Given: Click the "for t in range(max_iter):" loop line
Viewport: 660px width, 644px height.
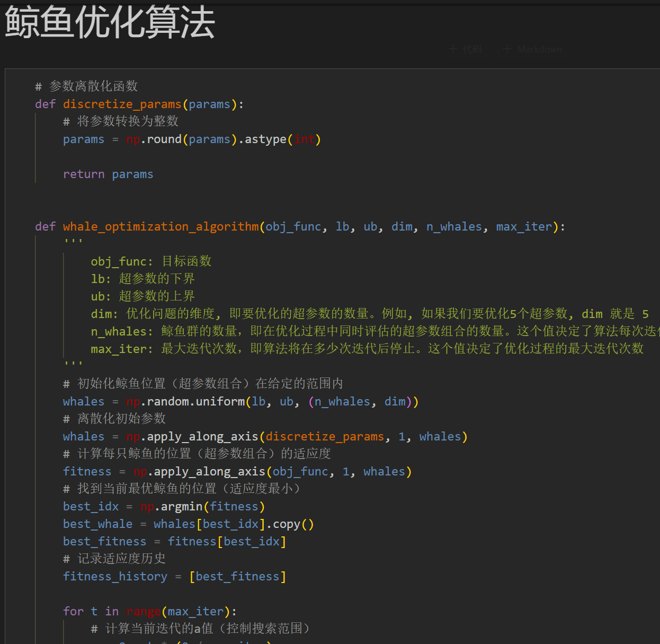Looking at the screenshot, I should coord(148,611).
